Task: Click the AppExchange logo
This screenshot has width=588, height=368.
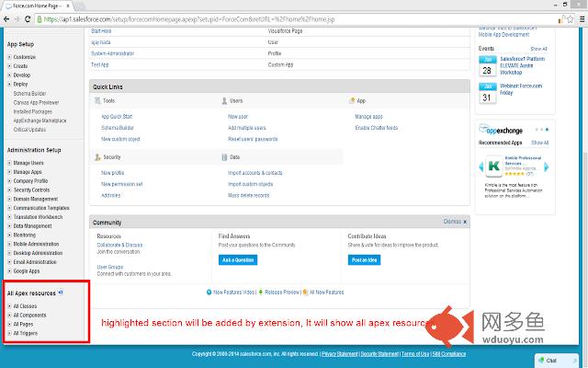Action: pos(501,130)
